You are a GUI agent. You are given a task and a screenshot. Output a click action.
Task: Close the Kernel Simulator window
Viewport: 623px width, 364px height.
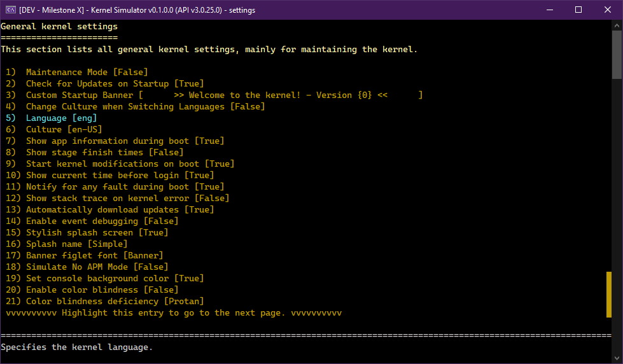(x=607, y=10)
